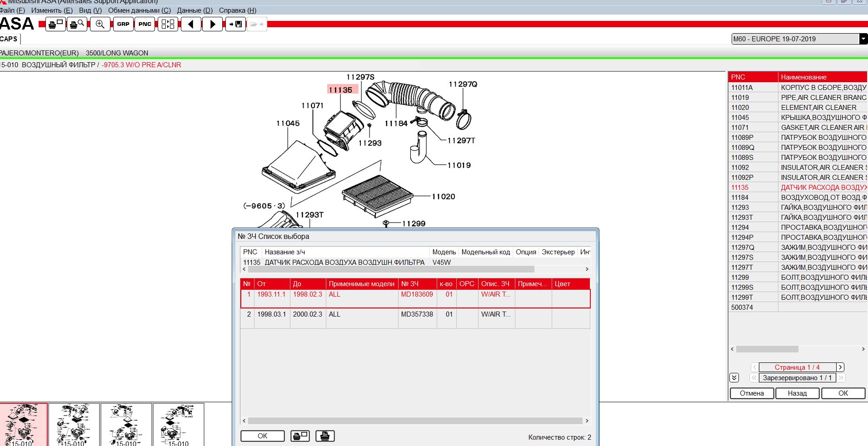The height and width of the screenshot is (446, 868).
Task: Click the print screen toolbar icon
Action: [56, 24]
